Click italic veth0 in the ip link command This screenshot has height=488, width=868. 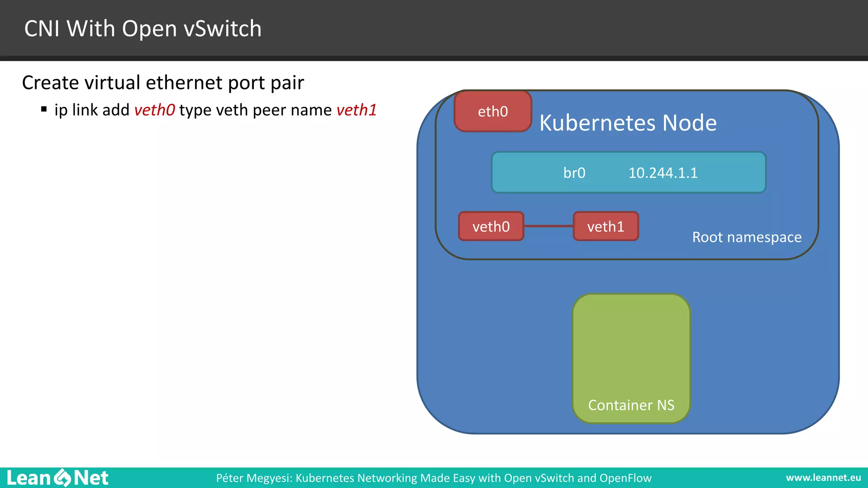coord(155,110)
